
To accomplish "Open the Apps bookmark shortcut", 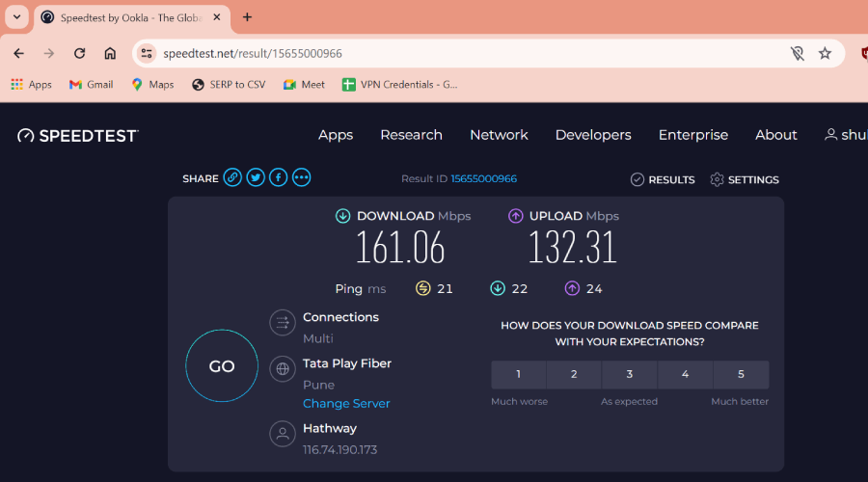I will (32, 85).
